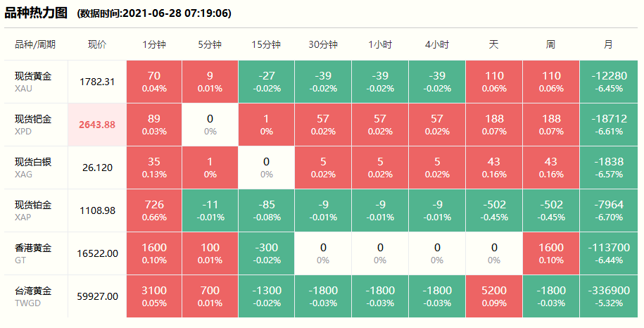Viewport: 644px width, 328px height.
Task: Click the highlighted 2643.88 price cell
Action: pyautogui.click(x=97, y=125)
